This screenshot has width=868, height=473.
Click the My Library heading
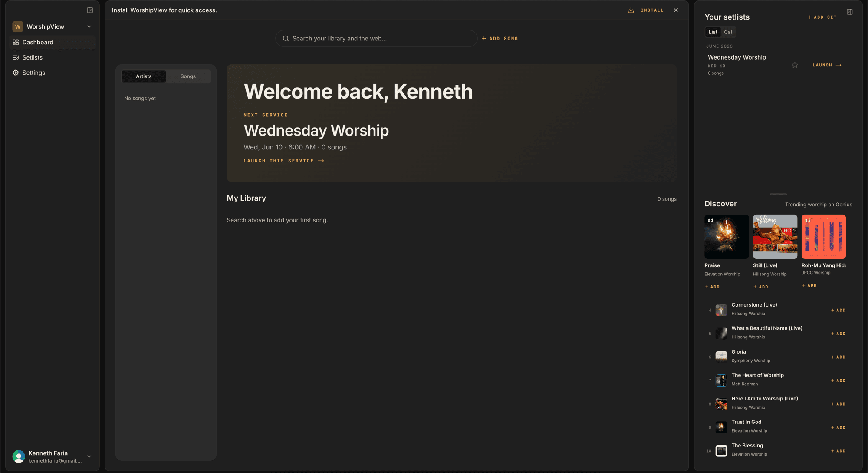tap(246, 198)
